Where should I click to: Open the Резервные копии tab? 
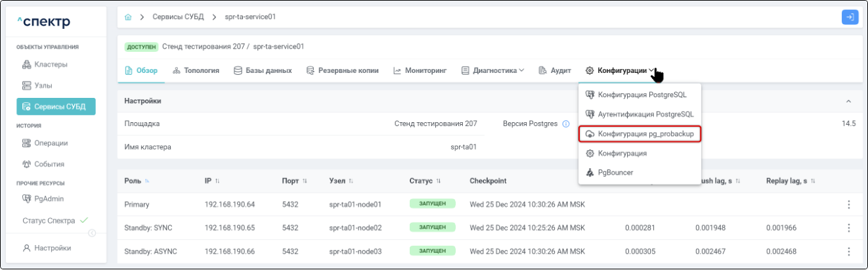(x=342, y=70)
